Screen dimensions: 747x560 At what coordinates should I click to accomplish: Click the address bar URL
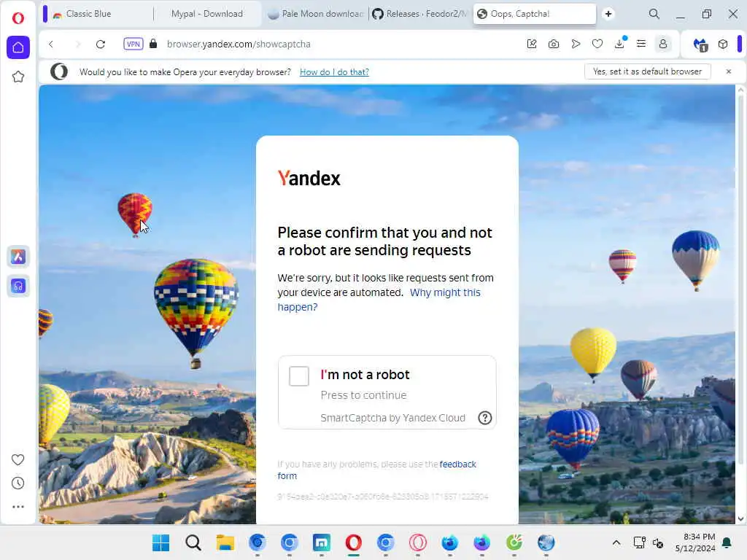click(x=239, y=44)
